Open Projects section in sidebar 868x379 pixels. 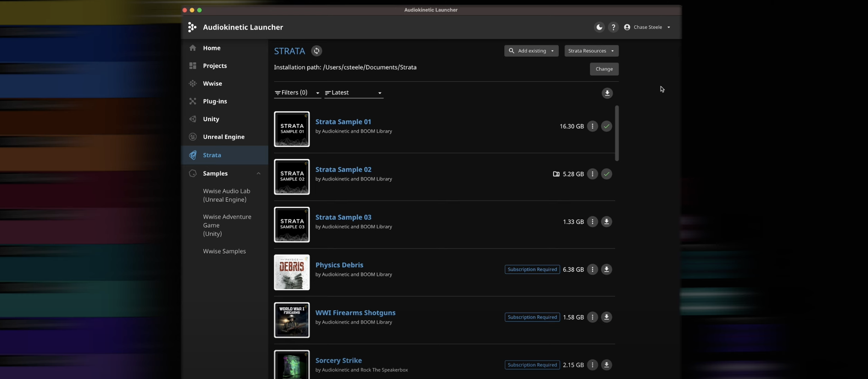(x=224, y=65)
